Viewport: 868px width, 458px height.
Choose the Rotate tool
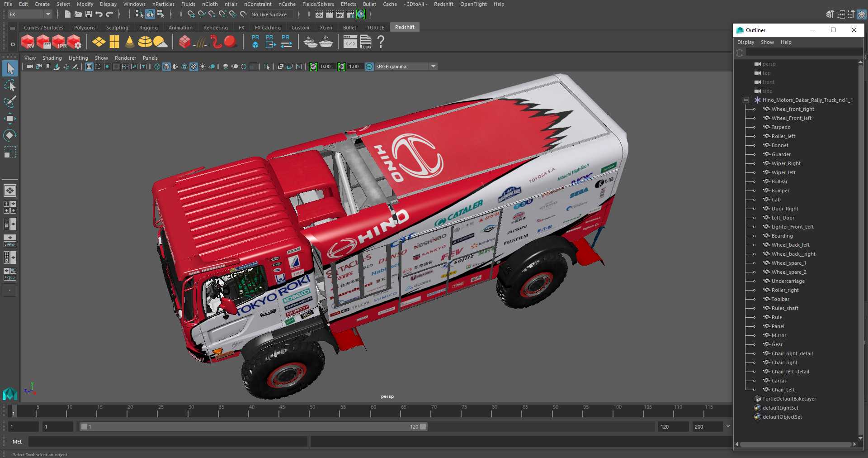(x=10, y=135)
